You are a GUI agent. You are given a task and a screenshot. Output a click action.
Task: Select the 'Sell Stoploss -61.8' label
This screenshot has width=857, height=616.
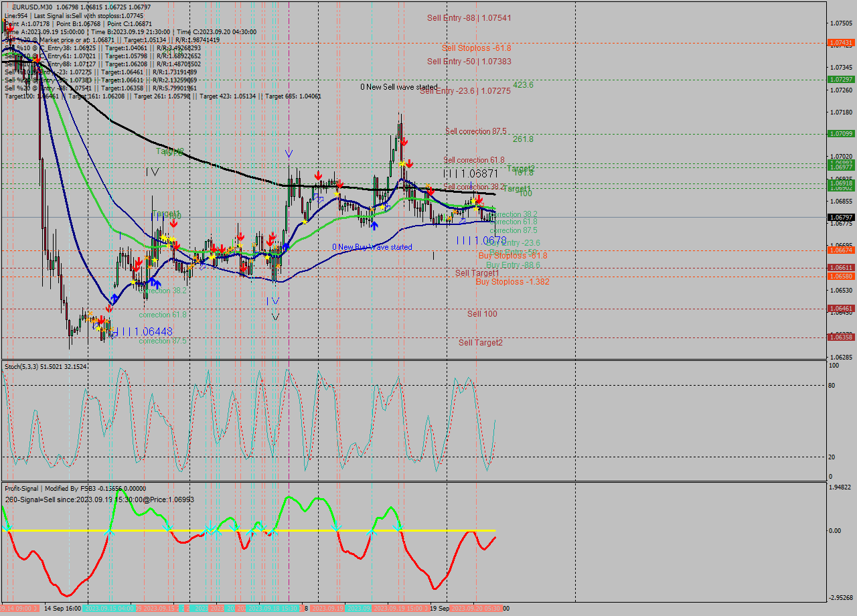coord(477,48)
